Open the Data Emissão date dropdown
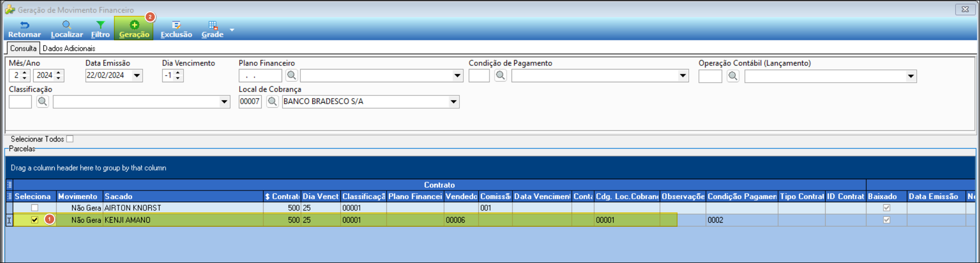The height and width of the screenshot is (263, 980). (x=137, y=76)
